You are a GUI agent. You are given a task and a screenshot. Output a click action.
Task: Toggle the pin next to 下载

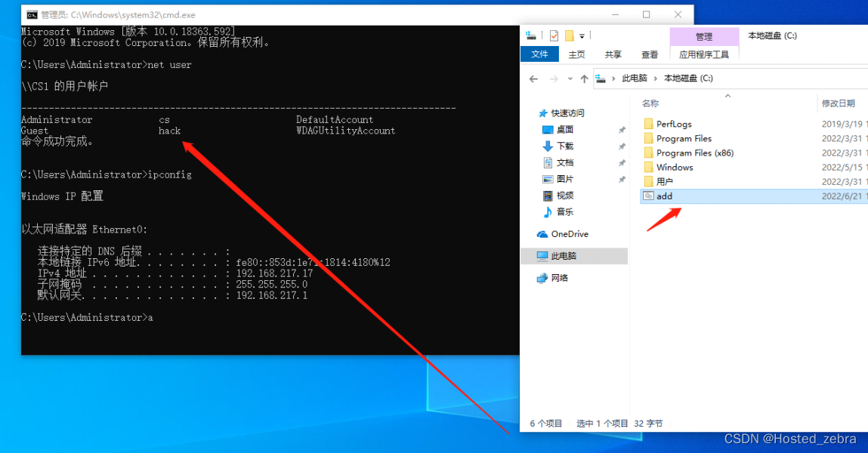click(622, 146)
